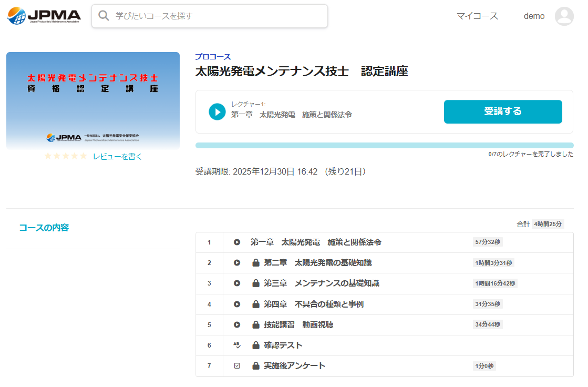Click the JPMA logo in header

coord(44,16)
